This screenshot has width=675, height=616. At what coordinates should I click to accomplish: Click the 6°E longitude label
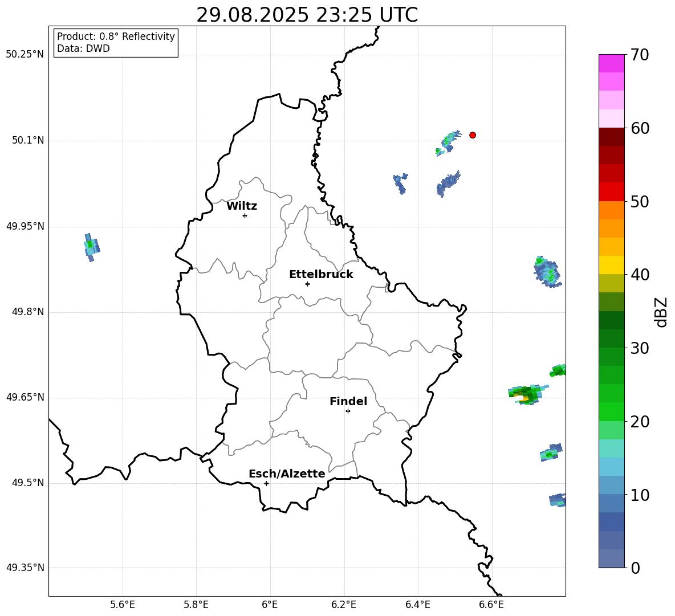pyautogui.click(x=270, y=605)
